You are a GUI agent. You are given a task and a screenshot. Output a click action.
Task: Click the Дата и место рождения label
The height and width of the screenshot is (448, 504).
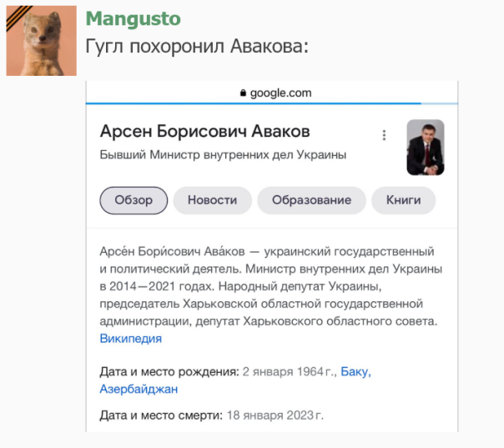pos(169,372)
